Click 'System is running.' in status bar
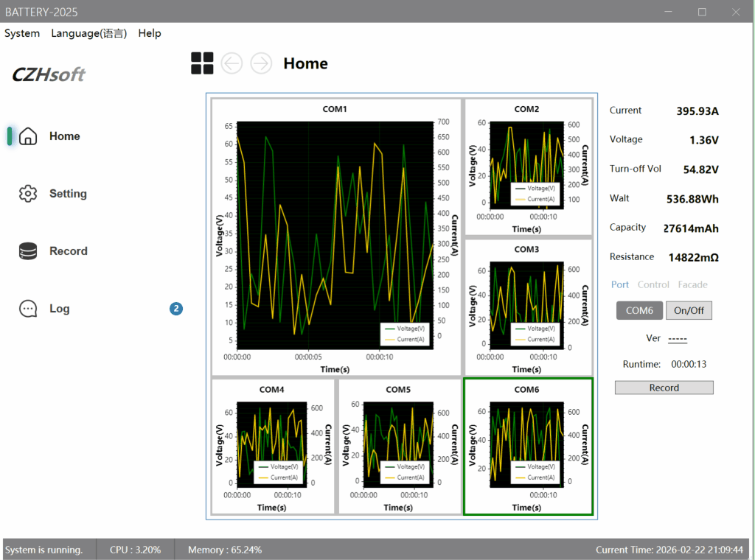 [44, 550]
